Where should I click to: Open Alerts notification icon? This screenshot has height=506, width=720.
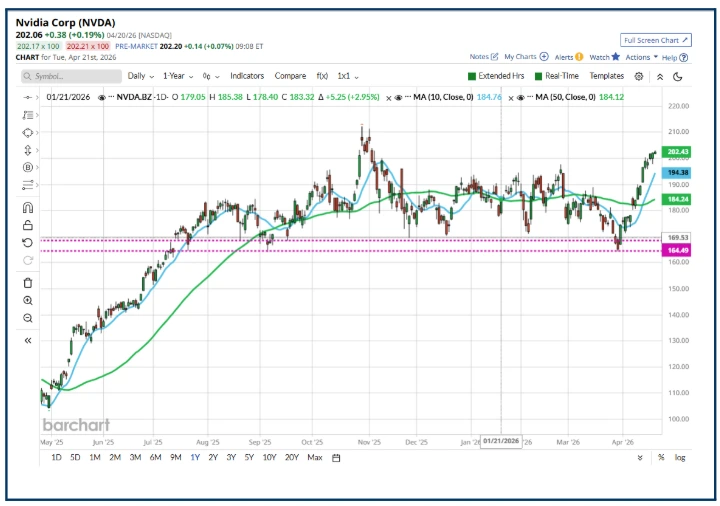(x=579, y=56)
